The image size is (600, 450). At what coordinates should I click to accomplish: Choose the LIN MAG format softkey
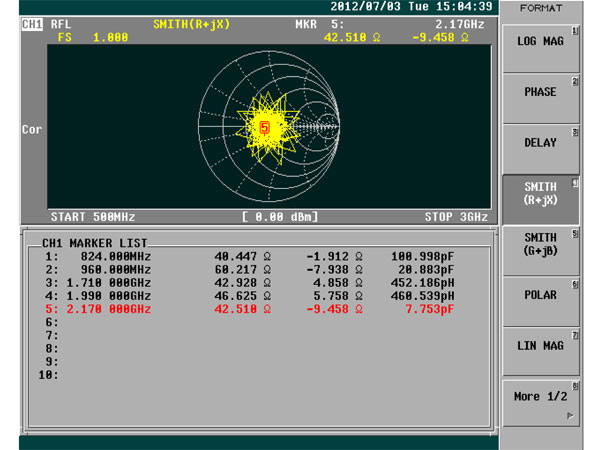pos(541,352)
